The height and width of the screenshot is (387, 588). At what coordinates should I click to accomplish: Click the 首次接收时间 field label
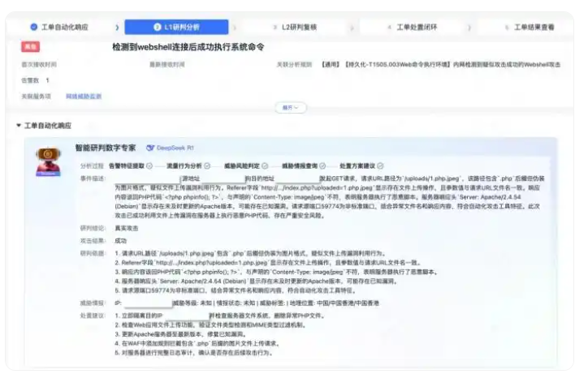39,65
